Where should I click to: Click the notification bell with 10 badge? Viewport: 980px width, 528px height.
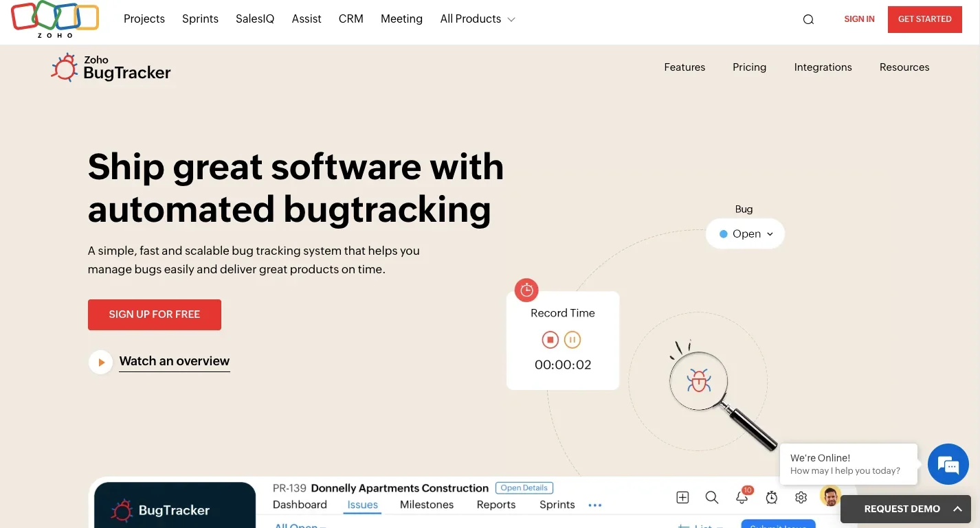coord(742,497)
